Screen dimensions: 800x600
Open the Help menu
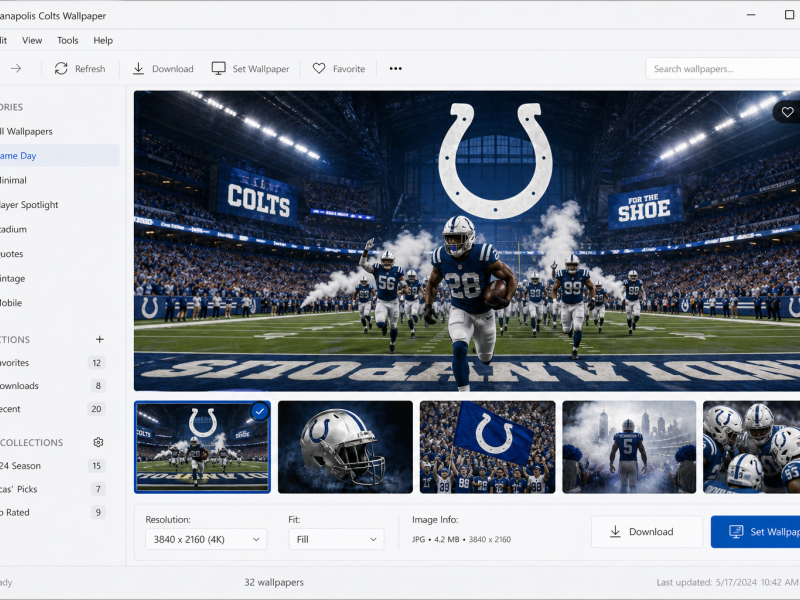point(103,40)
